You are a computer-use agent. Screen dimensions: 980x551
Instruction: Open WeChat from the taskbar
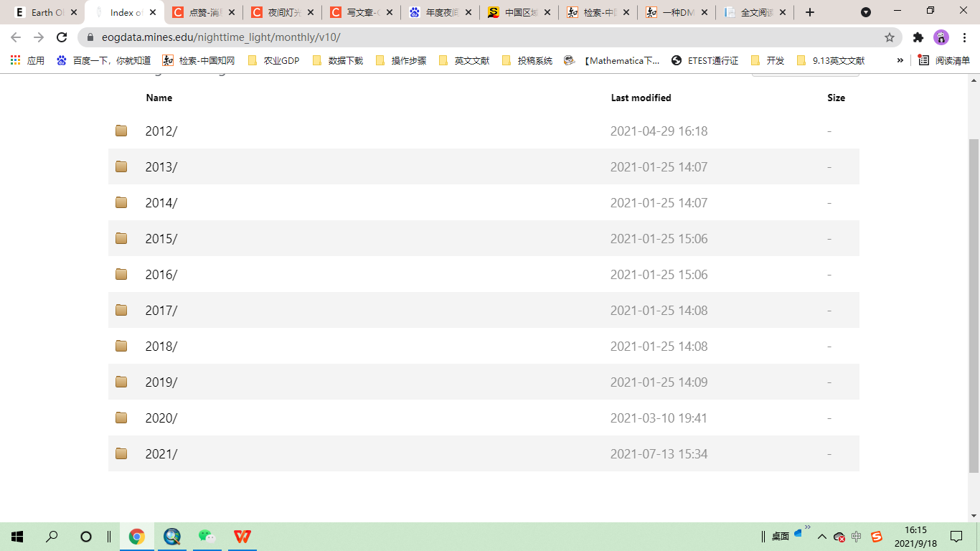coord(207,537)
